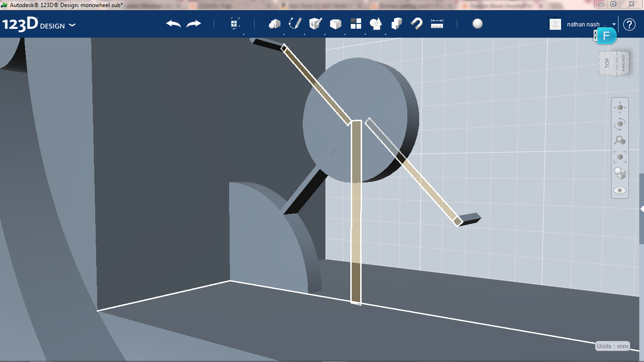Image resolution: width=644 pixels, height=362 pixels.
Task: Open the 123D Design application menu
Action: click(39, 25)
